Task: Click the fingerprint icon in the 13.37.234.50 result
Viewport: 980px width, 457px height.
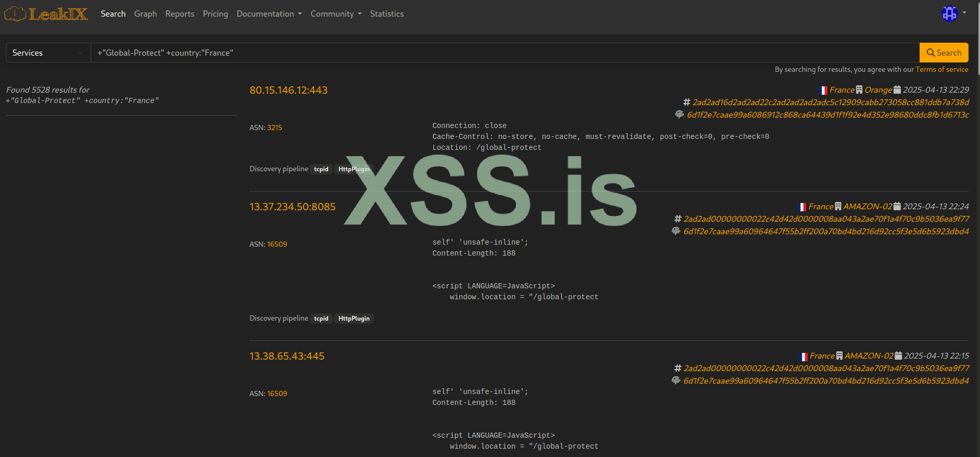Action: (676, 231)
